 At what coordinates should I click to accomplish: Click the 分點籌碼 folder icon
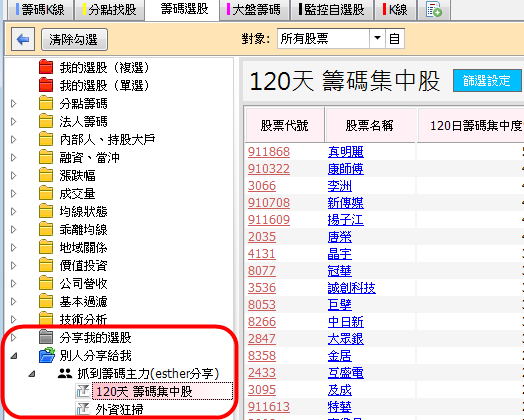(46, 103)
